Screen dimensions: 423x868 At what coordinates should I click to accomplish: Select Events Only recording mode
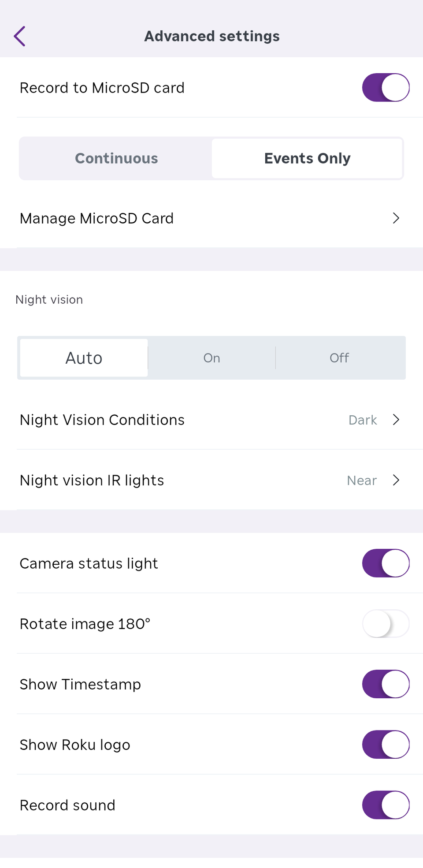click(x=307, y=158)
